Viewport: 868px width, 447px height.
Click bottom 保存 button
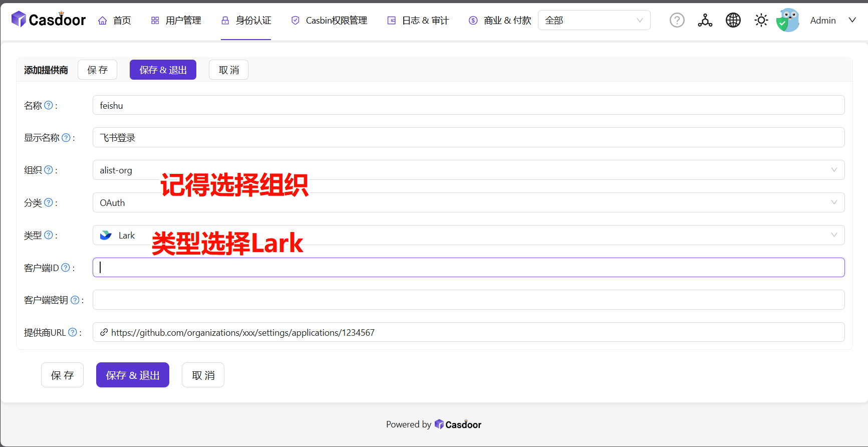point(62,375)
